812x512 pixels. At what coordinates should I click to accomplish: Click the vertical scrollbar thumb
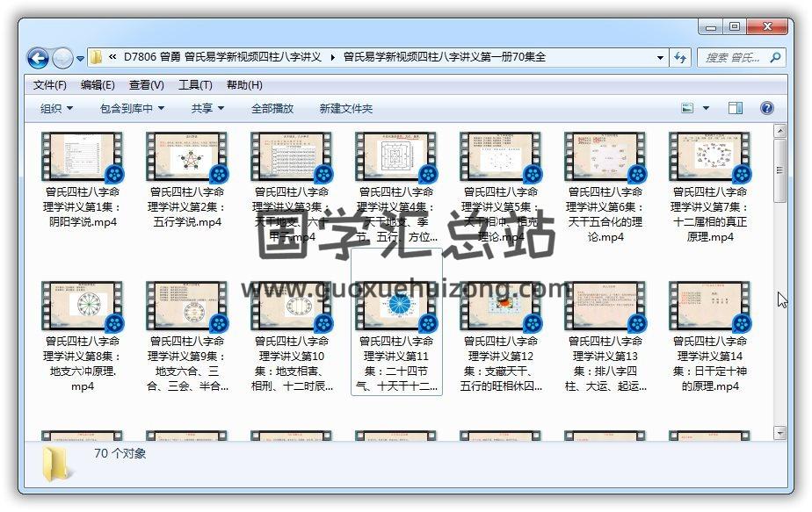click(x=779, y=170)
